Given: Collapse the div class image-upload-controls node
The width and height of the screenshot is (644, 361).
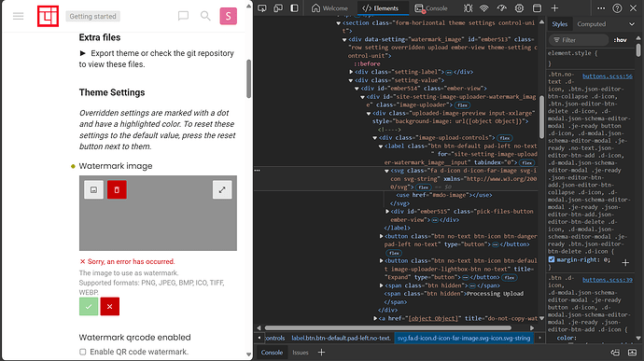Looking at the screenshot, I should 374,138.
